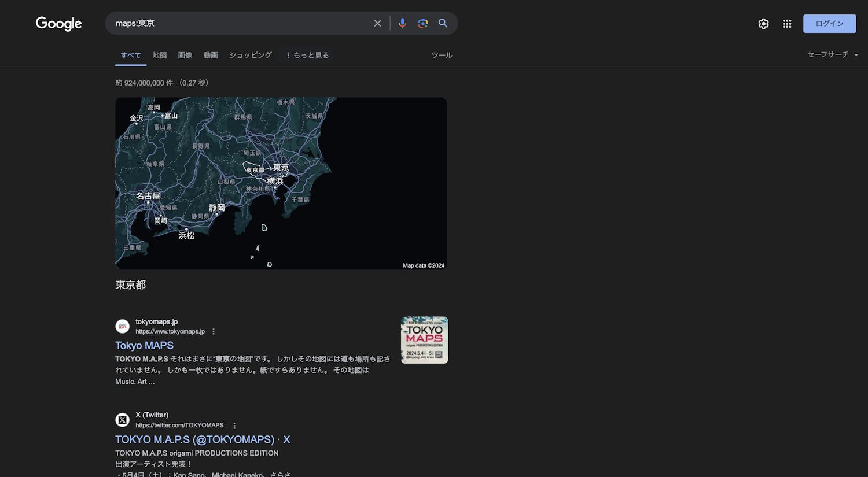Expand the セーフサーチ dropdown
Image resolution: width=868 pixels, height=477 pixels.
[833, 54]
